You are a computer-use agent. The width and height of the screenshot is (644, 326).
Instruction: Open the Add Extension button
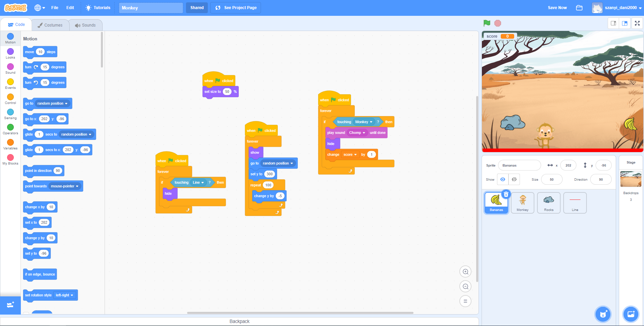[x=10, y=304]
